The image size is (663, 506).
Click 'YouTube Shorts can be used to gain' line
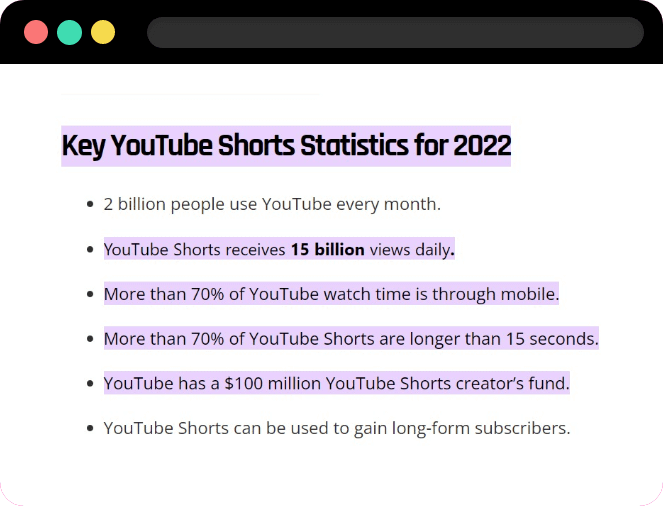coord(337,428)
